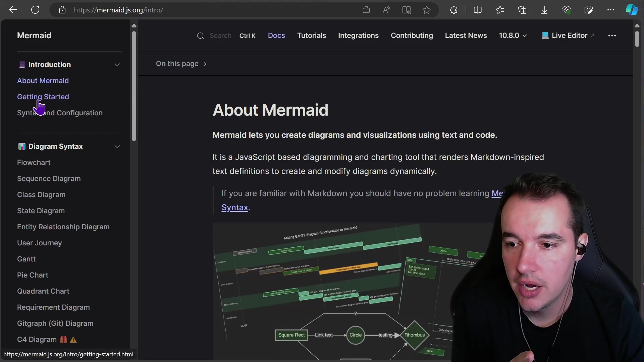
Task: Open the Sequence Diagram docs page
Action: pyautogui.click(x=49, y=179)
